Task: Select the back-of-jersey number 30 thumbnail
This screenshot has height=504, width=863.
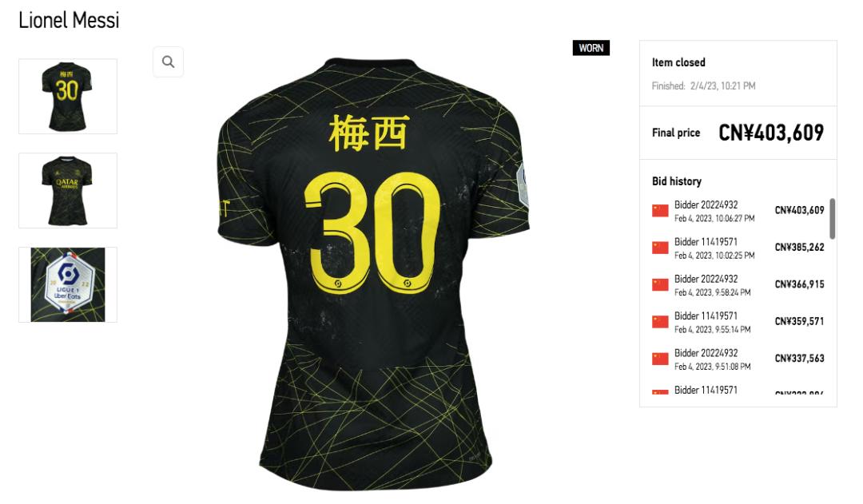Action: coord(68,97)
